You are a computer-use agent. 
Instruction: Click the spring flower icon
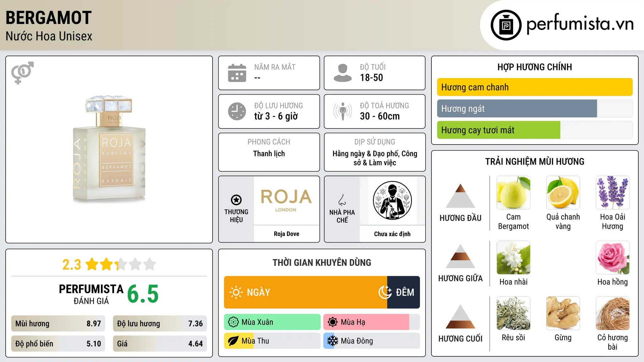(233, 322)
